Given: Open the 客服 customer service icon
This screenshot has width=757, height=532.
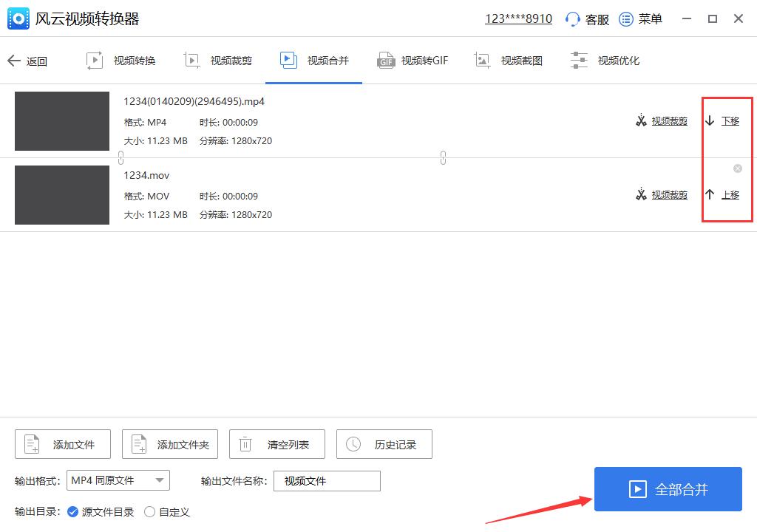Looking at the screenshot, I should pyautogui.click(x=574, y=18).
